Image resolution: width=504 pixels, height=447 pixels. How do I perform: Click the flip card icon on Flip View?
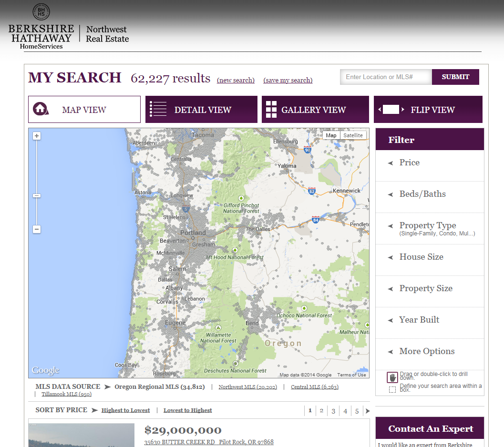[391, 109]
